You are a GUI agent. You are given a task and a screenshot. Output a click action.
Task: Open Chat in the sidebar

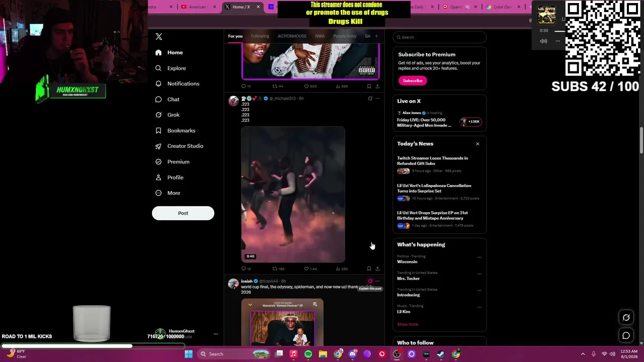167,99
